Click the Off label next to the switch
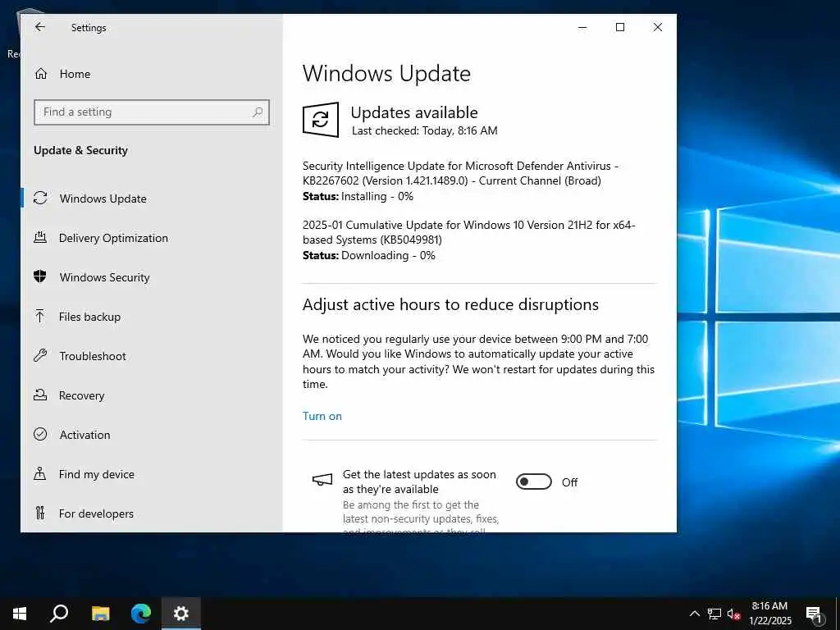The height and width of the screenshot is (630, 840). click(x=569, y=482)
